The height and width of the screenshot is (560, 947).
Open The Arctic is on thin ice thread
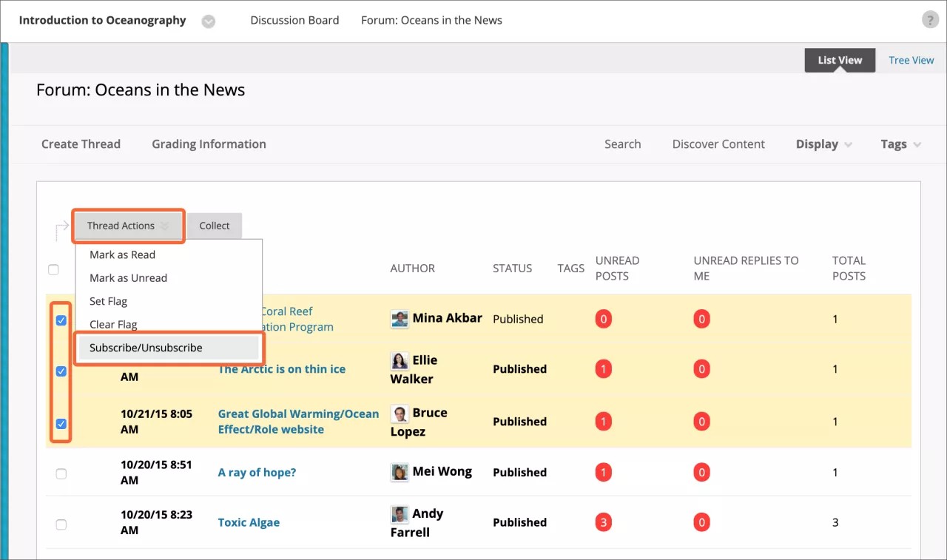click(281, 368)
